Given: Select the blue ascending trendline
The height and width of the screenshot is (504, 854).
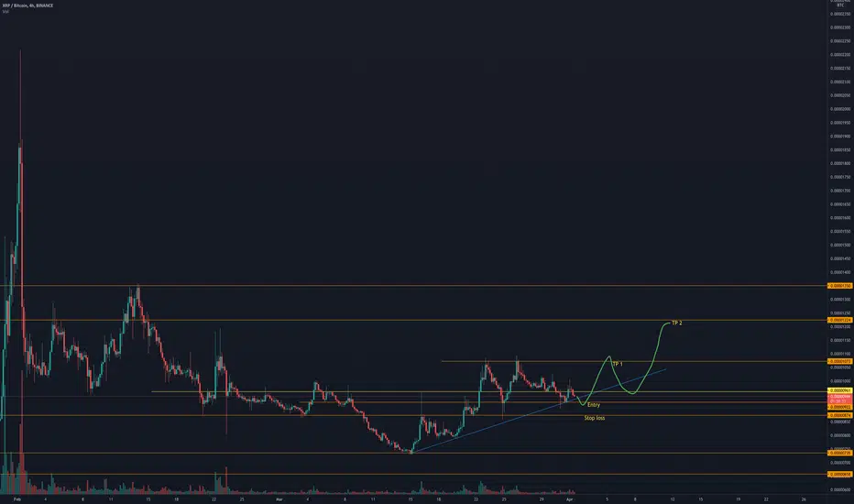Looking at the screenshot, I should pos(538,411).
